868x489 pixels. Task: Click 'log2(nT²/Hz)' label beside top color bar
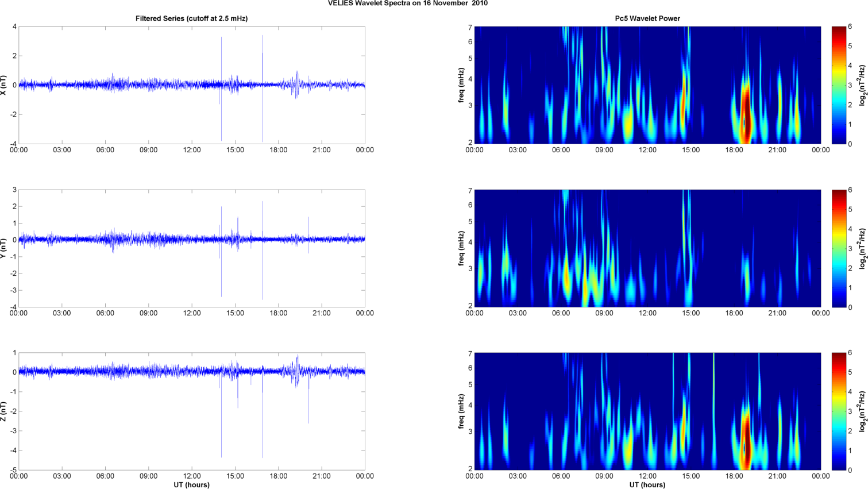click(863, 85)
